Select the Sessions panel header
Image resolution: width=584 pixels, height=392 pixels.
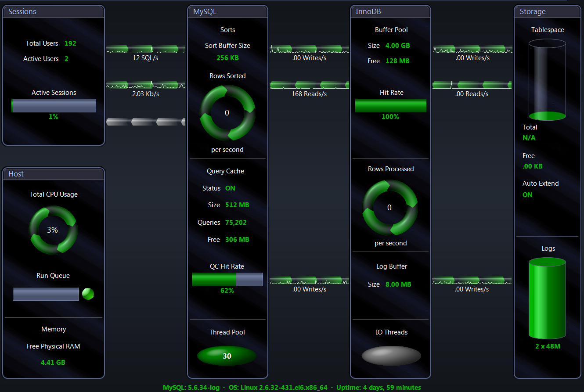[x=54, y=12]
